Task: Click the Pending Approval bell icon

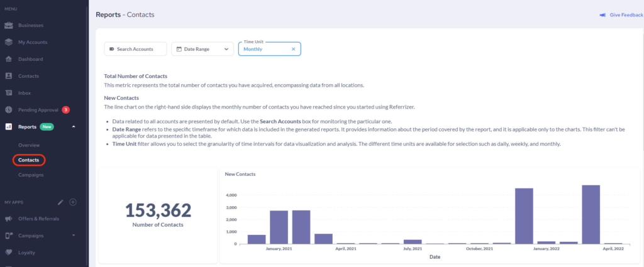Action: (x=9, y=110)
